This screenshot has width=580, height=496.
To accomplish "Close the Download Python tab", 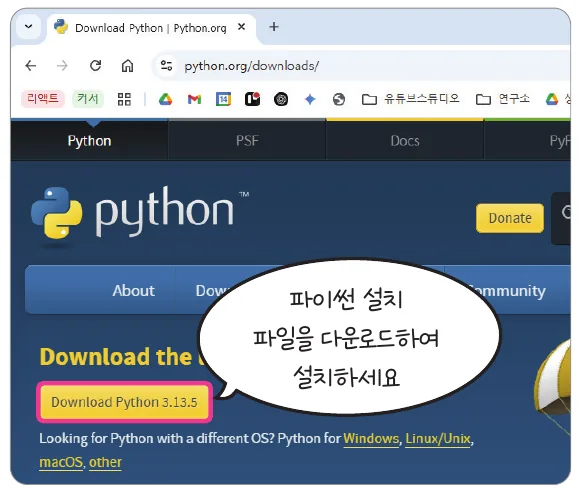I will click(241, 27).
